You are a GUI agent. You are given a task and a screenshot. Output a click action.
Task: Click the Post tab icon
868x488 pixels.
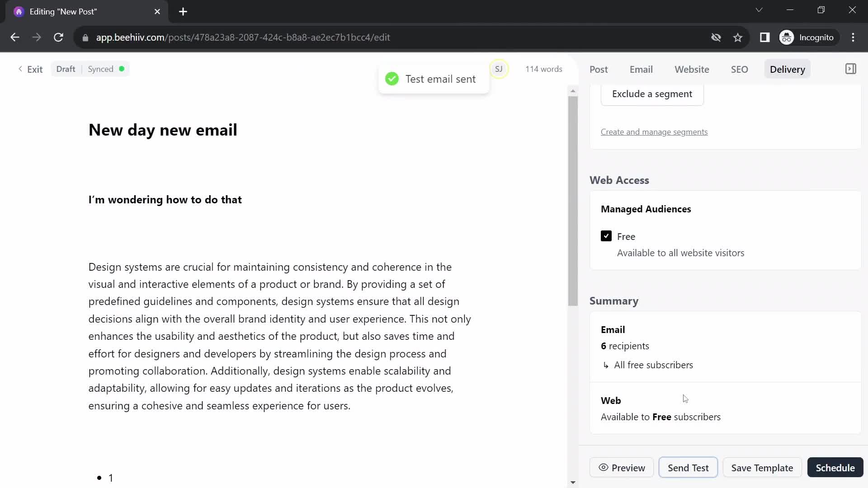tap(599, 69)
